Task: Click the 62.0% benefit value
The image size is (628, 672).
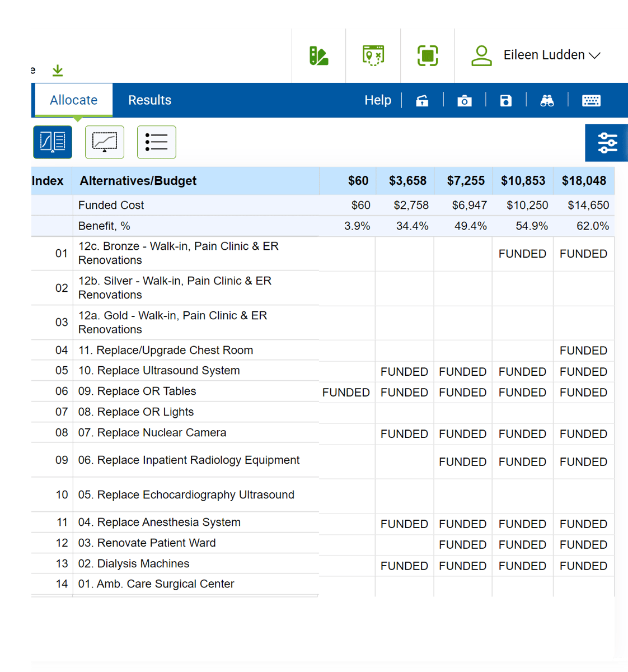Action: click(x=593, y=226)
